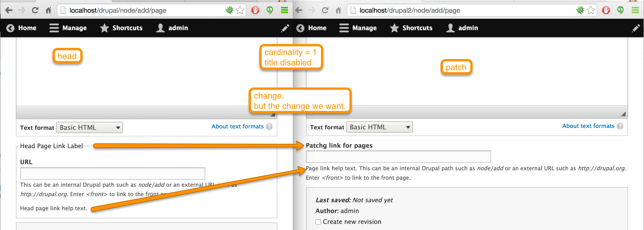Open Home in the left Drupal toolbar

(x=21, y=28)
